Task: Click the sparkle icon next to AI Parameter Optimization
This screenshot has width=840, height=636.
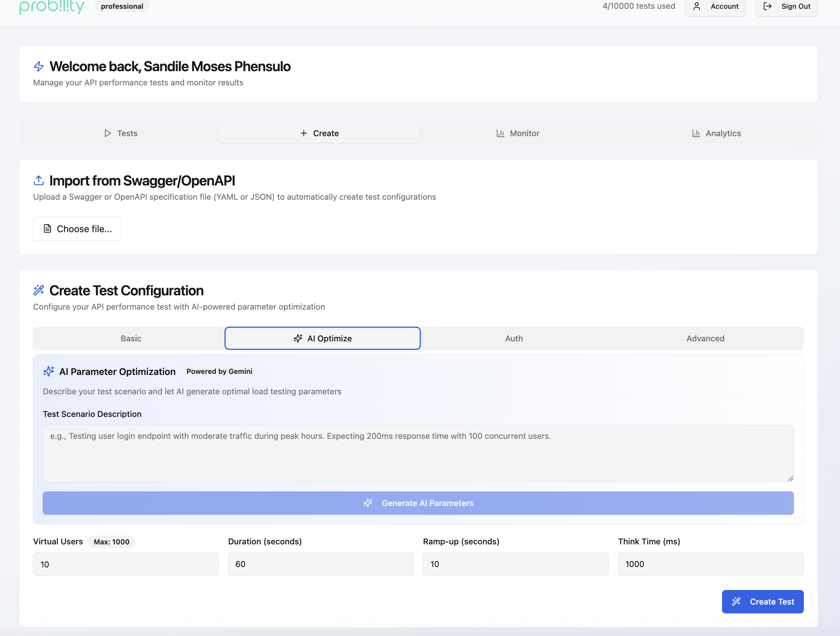Action: click(x=49, y=371)
